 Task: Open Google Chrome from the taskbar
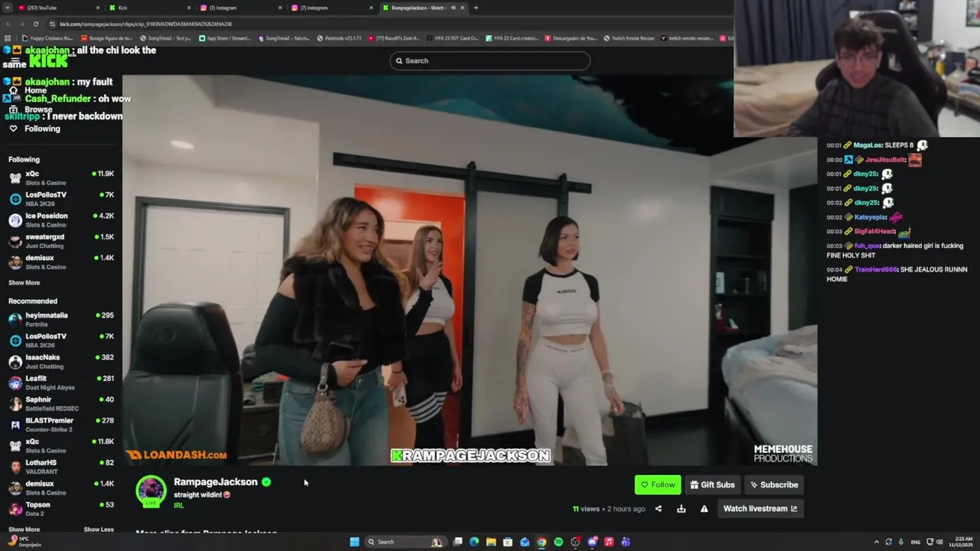coord(541,542)
